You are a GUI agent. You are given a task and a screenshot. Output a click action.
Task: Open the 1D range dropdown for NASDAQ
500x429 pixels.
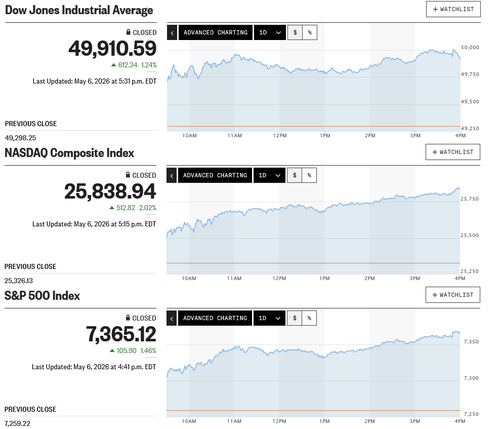(x=269, y=175)
